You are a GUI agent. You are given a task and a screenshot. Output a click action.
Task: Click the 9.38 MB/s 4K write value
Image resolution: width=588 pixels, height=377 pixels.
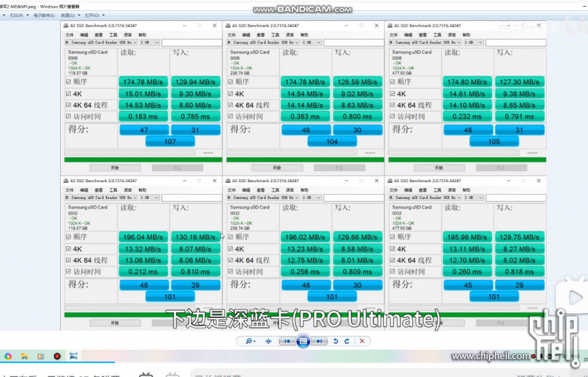[520, 94]
